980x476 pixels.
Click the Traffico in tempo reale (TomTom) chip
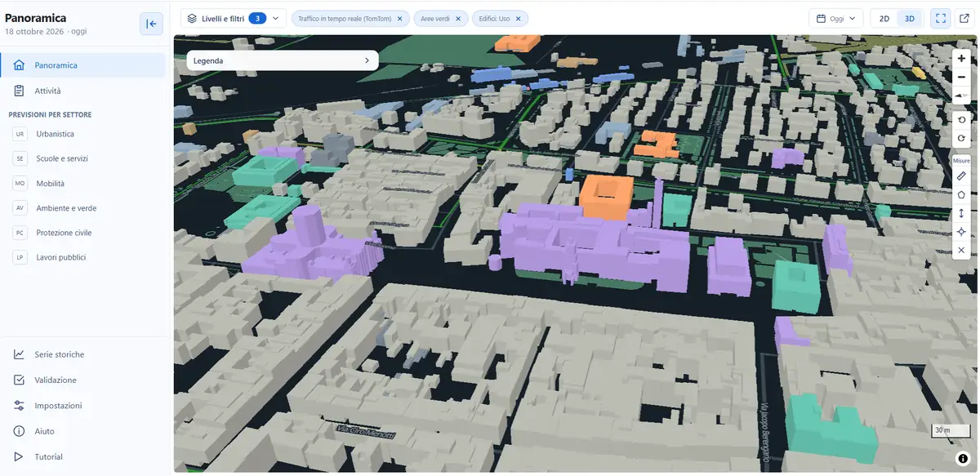(x=350, y=19)
